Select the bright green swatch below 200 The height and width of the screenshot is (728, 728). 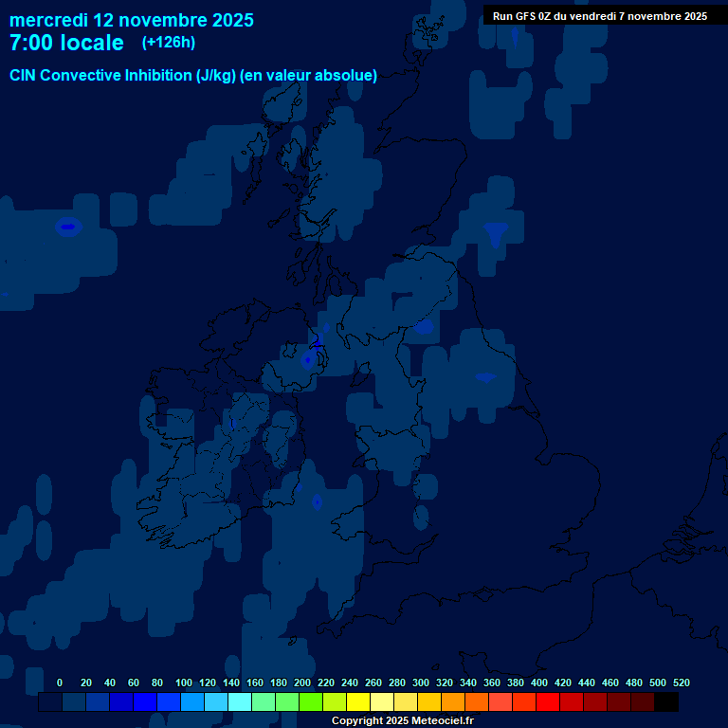[311, 702]
